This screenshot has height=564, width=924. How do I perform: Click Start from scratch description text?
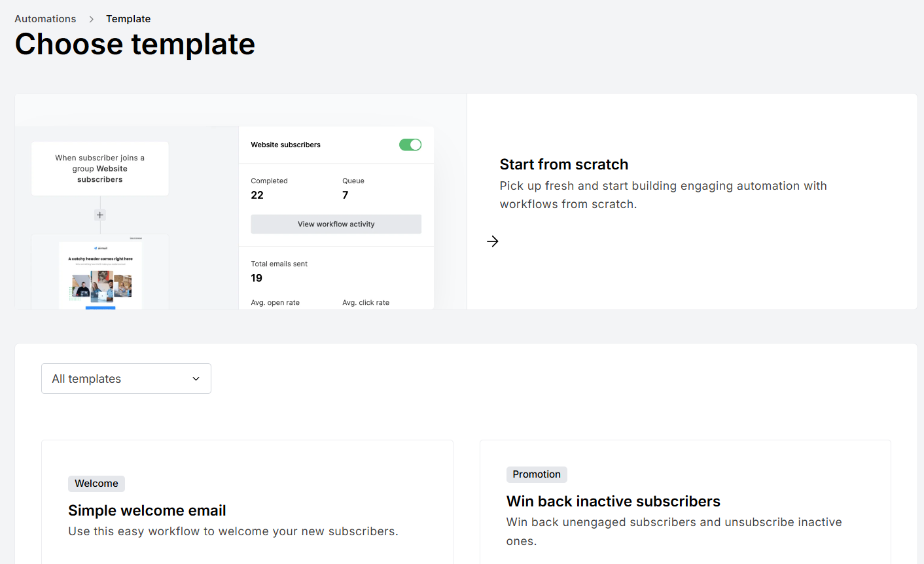point(664,195)
